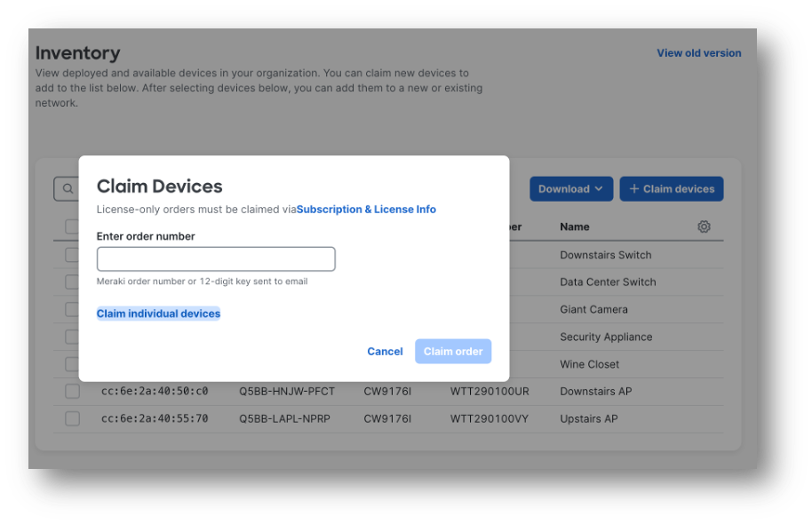The width and height of the screenshot is (812, 524).
Task: Select MAC address cc:6e:2a:40:50:c0
Action: (155, 391)
